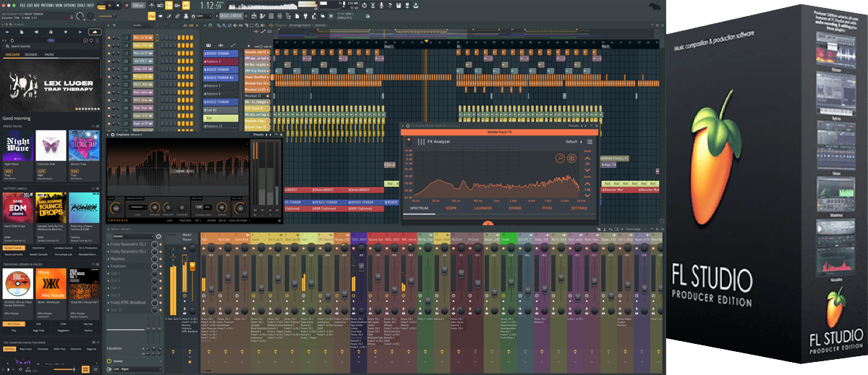Image resolution: width=868 pixels, height=375 pixels.
Task: Click the record transport button
Action: click(x=127, y=5)
